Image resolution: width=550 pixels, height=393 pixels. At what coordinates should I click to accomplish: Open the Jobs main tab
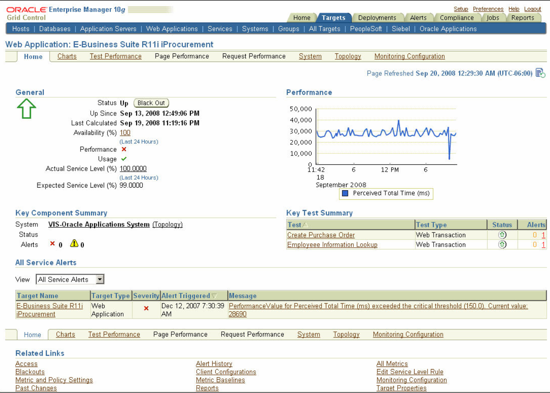pos(492,18)
